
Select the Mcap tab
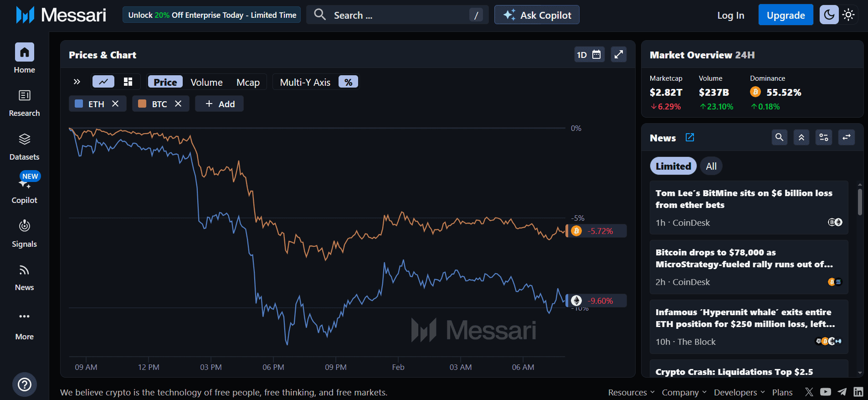(x=248, y=82)
